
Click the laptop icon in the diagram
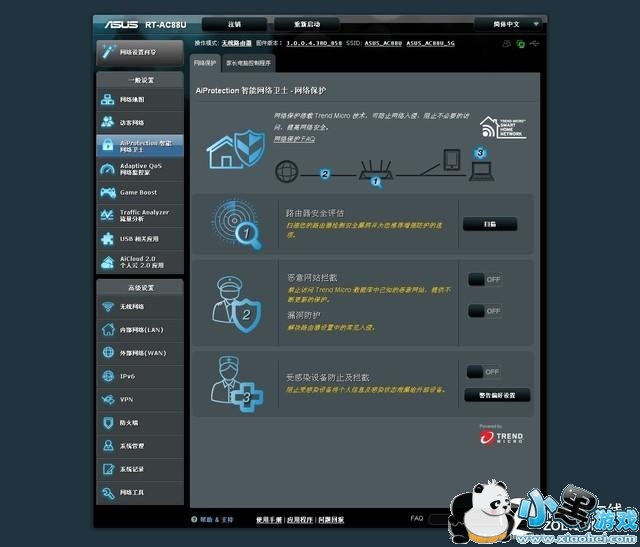pos(482,171)
